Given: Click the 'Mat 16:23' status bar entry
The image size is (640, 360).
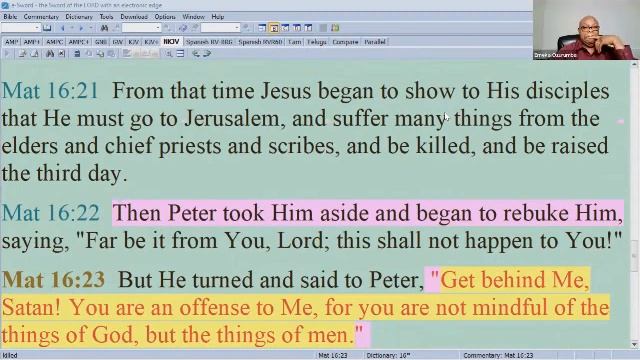Looking at the screenshot, I should [333, 356].
